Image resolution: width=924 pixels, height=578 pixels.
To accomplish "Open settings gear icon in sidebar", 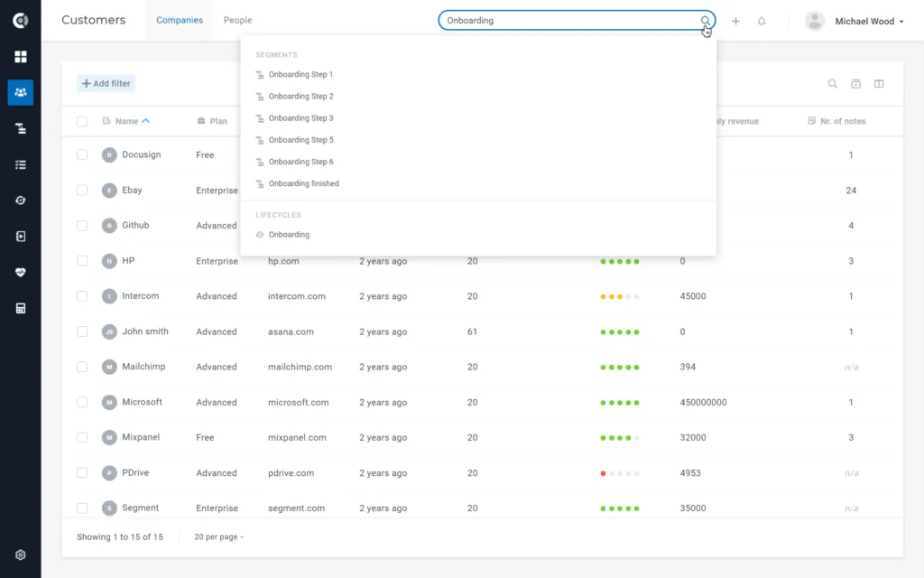I will point(21,555).
